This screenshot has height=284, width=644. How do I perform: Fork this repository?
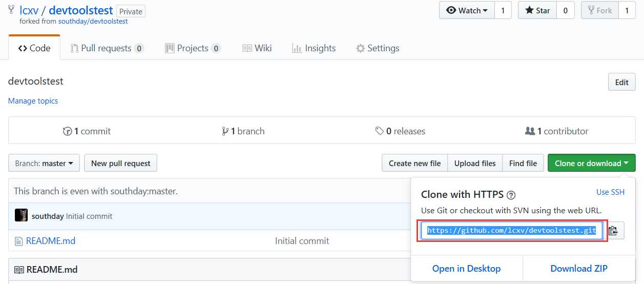coord(600,10)
